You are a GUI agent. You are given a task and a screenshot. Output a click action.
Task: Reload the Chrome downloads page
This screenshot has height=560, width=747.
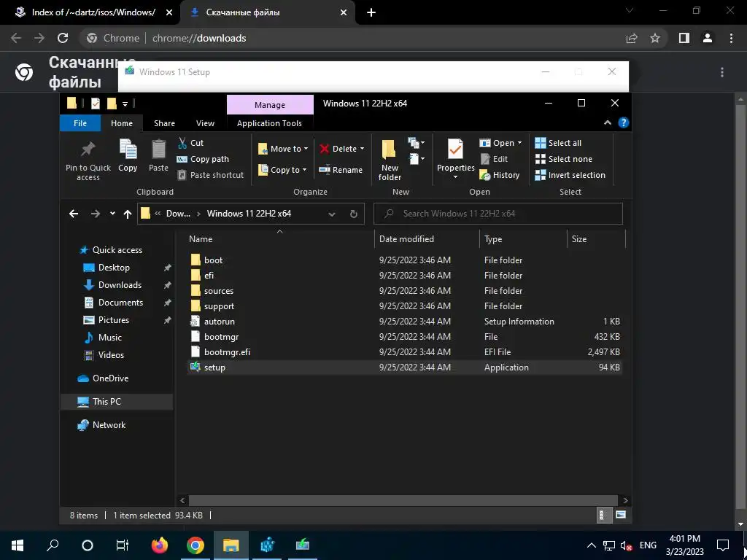[63, 38]
